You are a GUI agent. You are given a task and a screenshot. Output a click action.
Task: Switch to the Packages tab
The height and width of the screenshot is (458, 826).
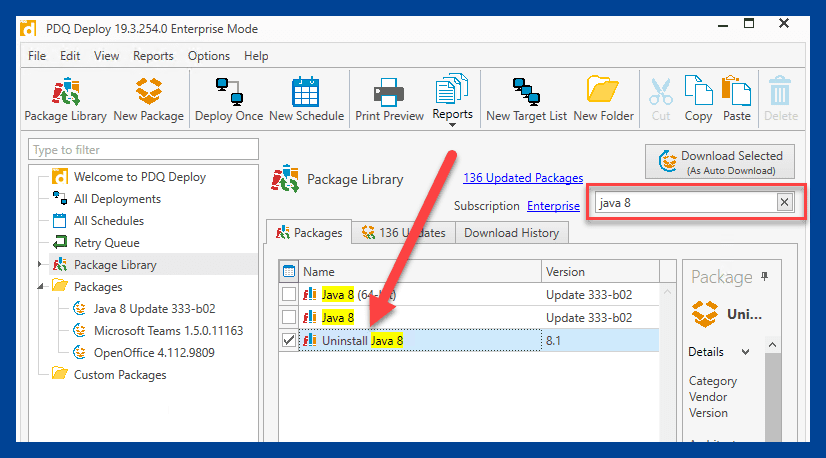click(x=309, y=232)
